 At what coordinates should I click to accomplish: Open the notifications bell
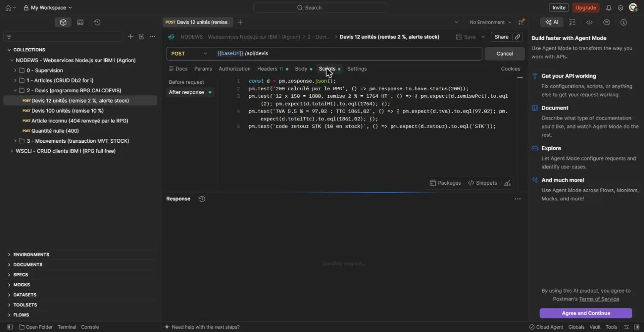click(609, 8)
